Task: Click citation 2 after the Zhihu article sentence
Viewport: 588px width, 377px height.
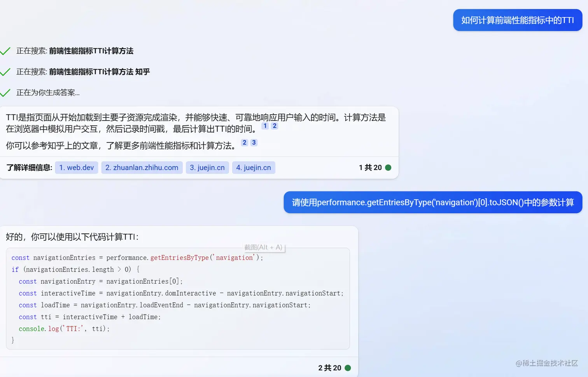Action: [x=245, y=143]
